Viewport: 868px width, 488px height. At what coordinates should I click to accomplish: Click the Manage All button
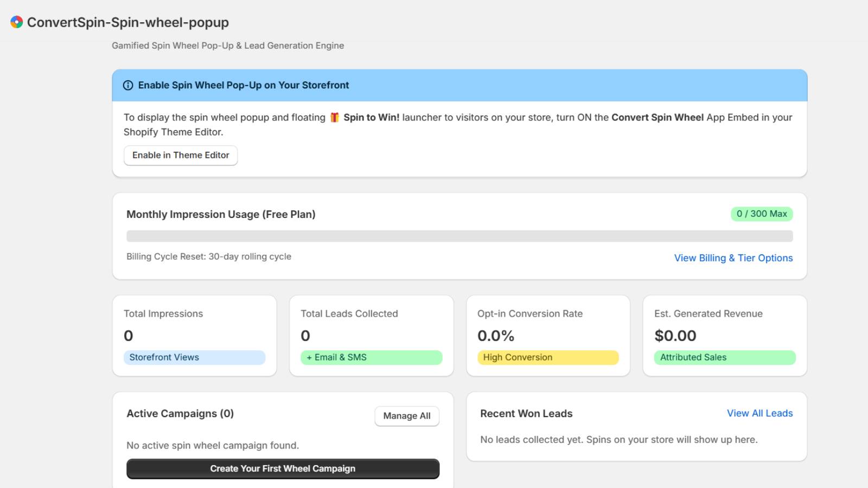[x=407, y=416]
